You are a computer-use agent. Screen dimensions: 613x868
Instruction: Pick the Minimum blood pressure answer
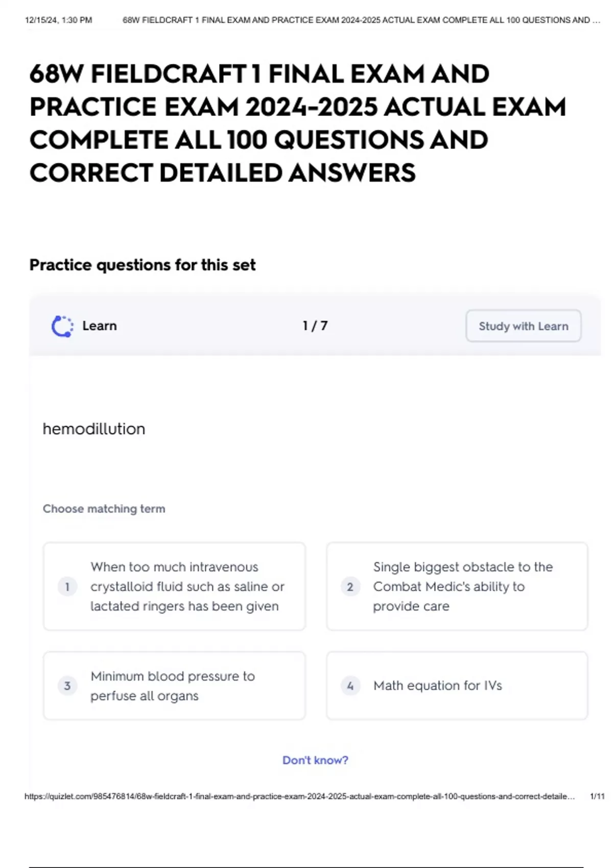pyautogui.click(x=174, y=686)
